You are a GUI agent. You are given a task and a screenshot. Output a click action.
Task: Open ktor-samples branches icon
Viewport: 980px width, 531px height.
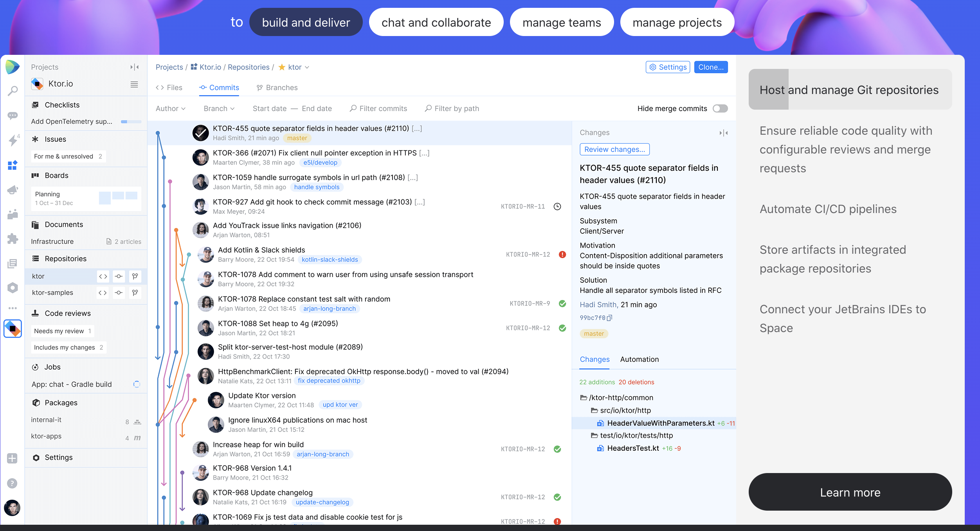[x=135, y=293]
